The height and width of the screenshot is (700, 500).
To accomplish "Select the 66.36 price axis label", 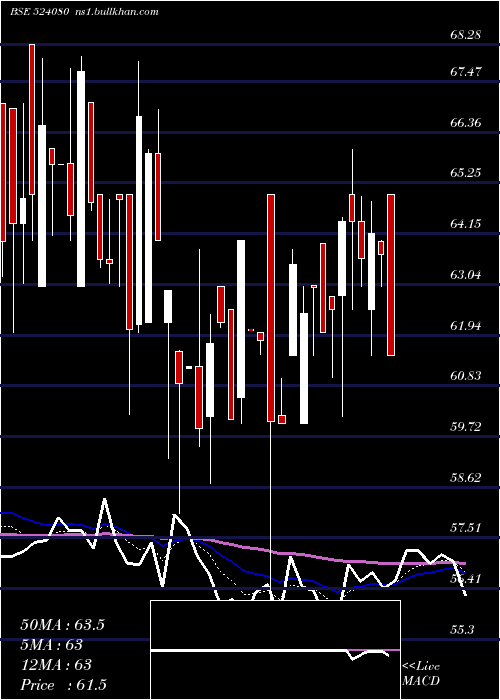I will tap(466, 122).
